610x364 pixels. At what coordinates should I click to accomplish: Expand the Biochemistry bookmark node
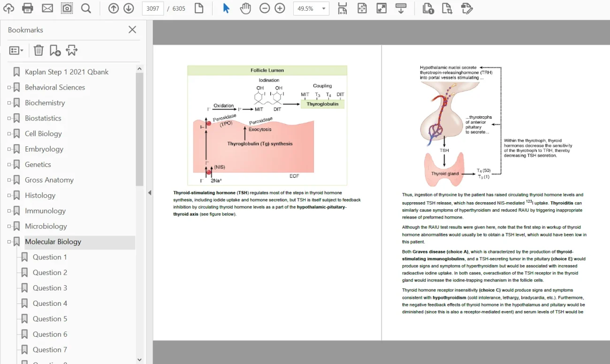coord(9,103)
